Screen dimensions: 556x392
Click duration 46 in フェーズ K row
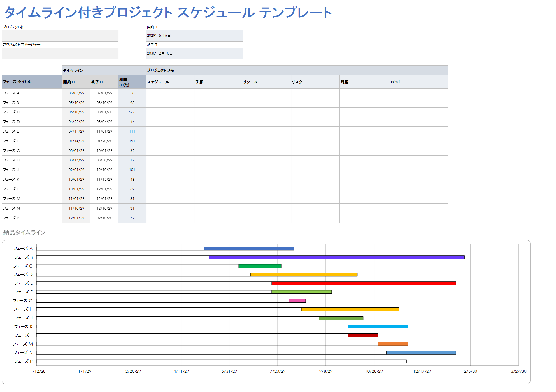(x=132, y=180)
